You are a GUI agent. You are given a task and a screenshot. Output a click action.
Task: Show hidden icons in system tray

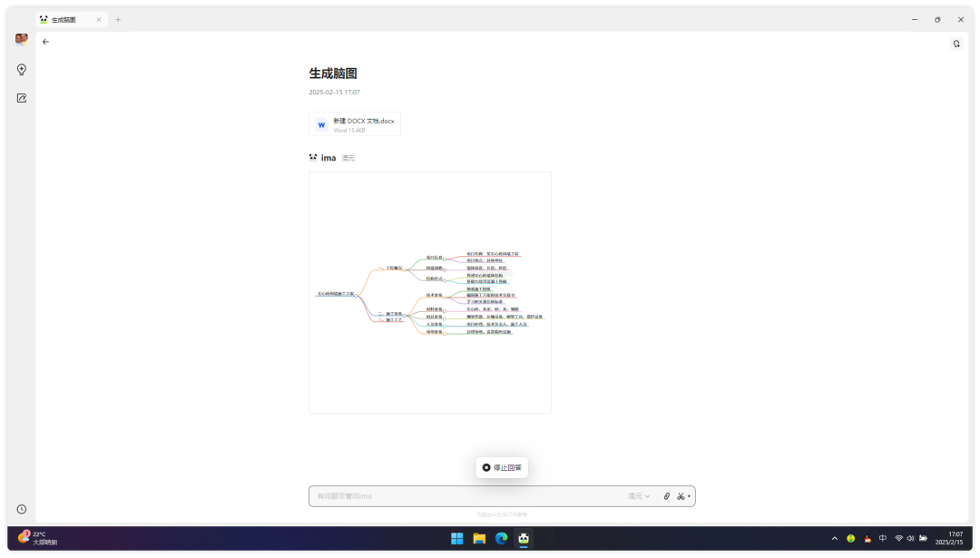834,538
